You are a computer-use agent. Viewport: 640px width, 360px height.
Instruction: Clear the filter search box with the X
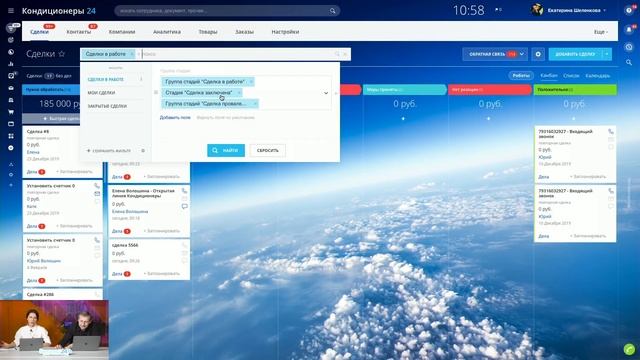click(345, 54)
